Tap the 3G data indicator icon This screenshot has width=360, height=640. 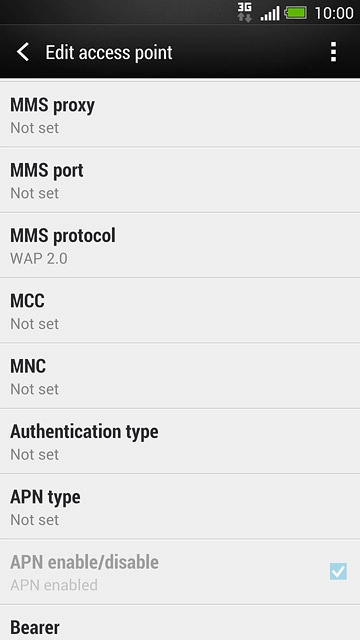click(244, 12)
